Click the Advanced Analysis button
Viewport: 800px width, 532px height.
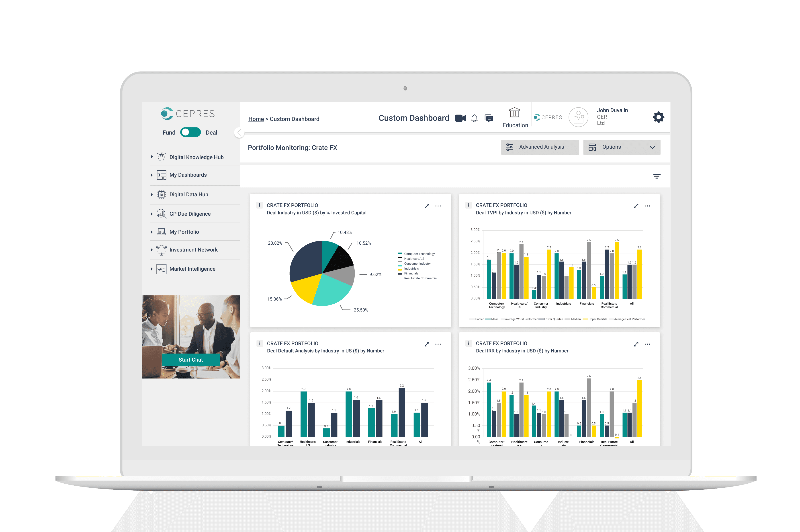pyautogui.click(x=540, y=147)
